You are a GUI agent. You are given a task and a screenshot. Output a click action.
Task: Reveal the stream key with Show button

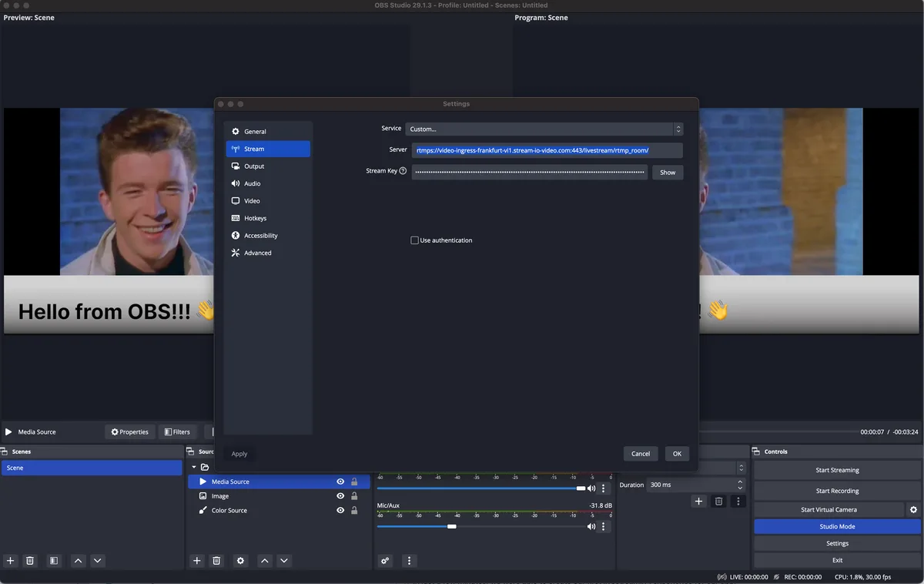[668, 173]
